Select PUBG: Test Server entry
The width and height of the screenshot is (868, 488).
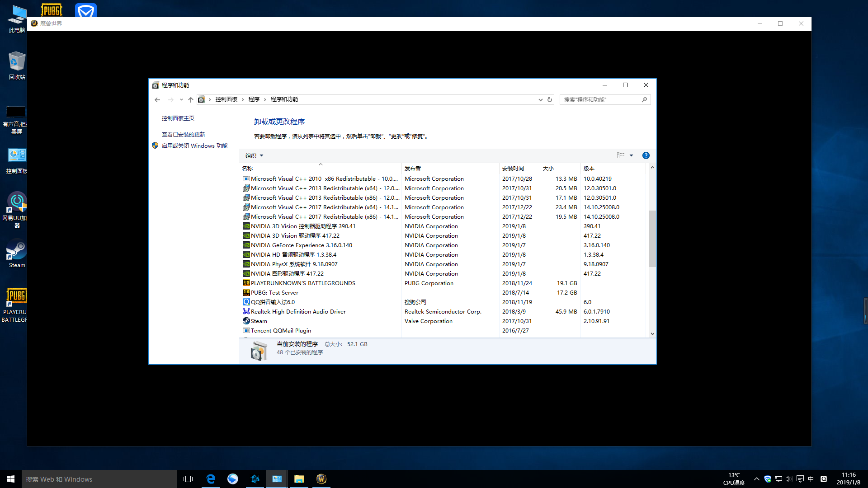click(x=444, y=292)
